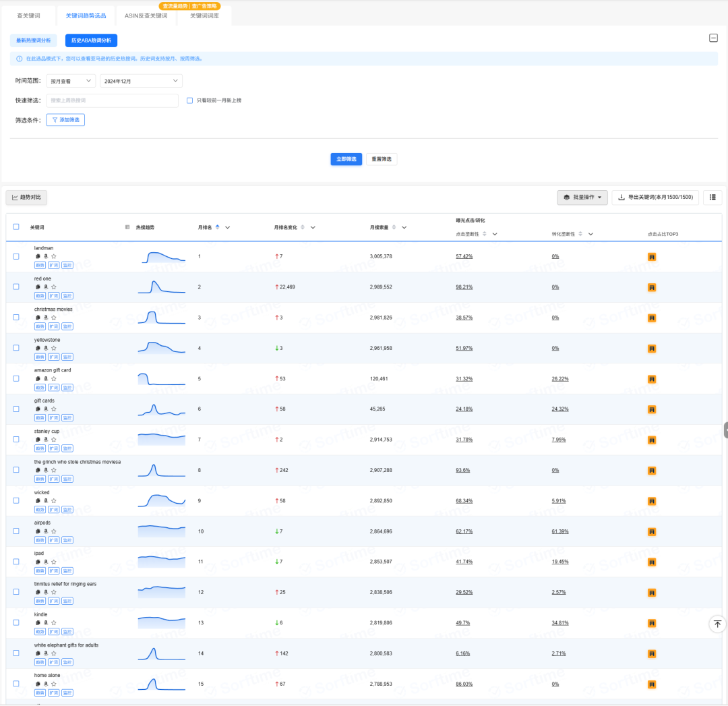Screen dimensions: 728x706
Task: Sort by 月排名 using its sort arrows
Action: 217,227
